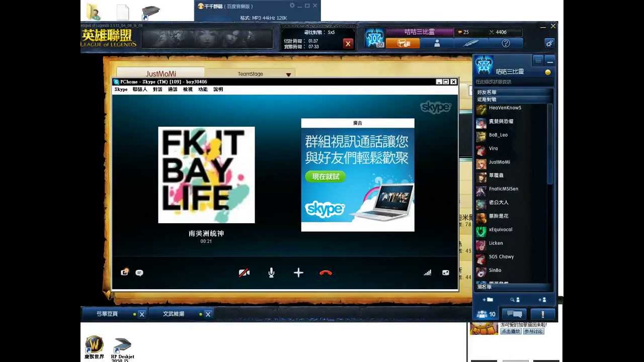Select friend Licken in the list
The width and height of the screenshot is (644, 362).
click(x=511, y=243)
